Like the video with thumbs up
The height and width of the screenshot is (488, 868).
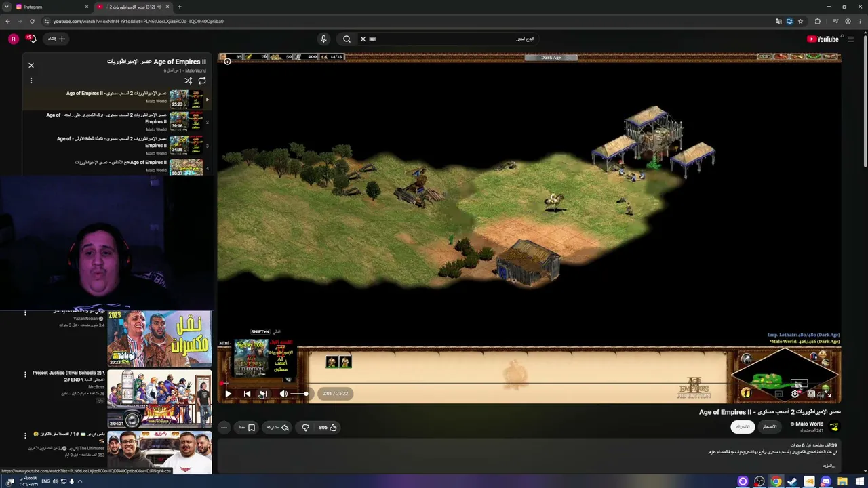click(328, 428)
